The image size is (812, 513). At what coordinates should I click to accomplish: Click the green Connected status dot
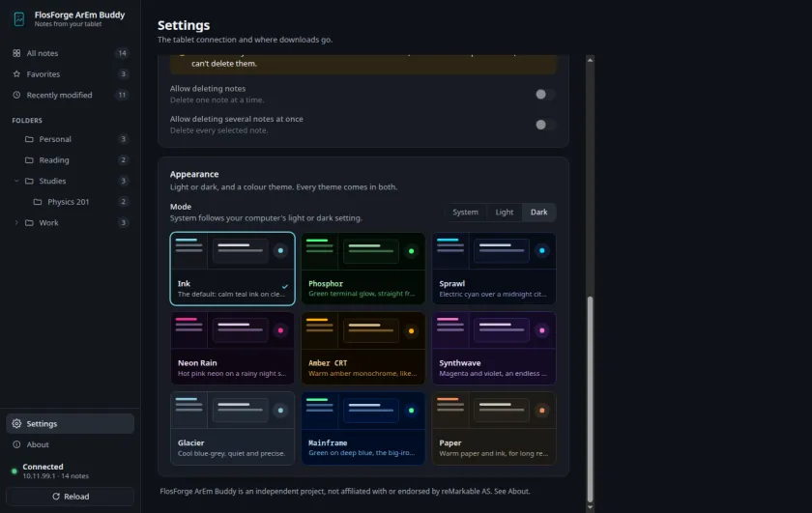pos(14,471)
